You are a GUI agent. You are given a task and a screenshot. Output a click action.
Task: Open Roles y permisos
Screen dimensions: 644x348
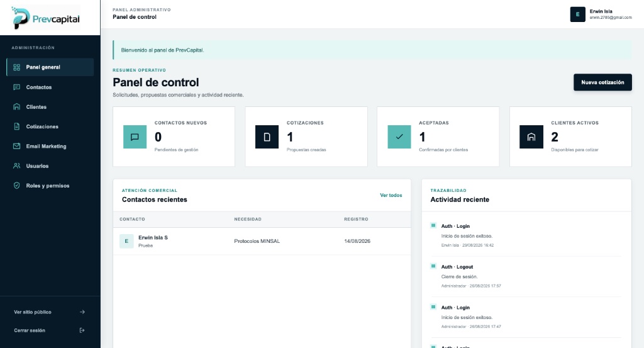point(50,186)
